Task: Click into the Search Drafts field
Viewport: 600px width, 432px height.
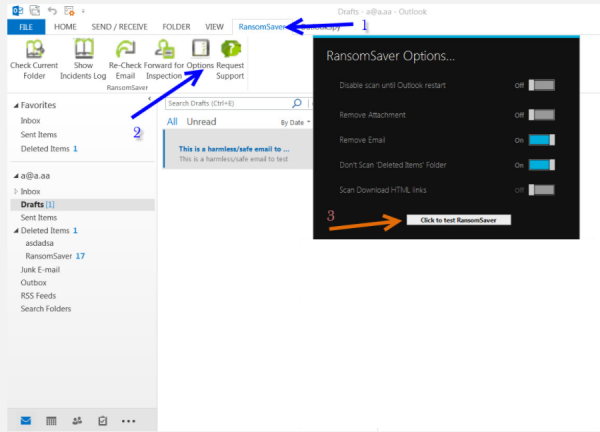Action: 230,103
